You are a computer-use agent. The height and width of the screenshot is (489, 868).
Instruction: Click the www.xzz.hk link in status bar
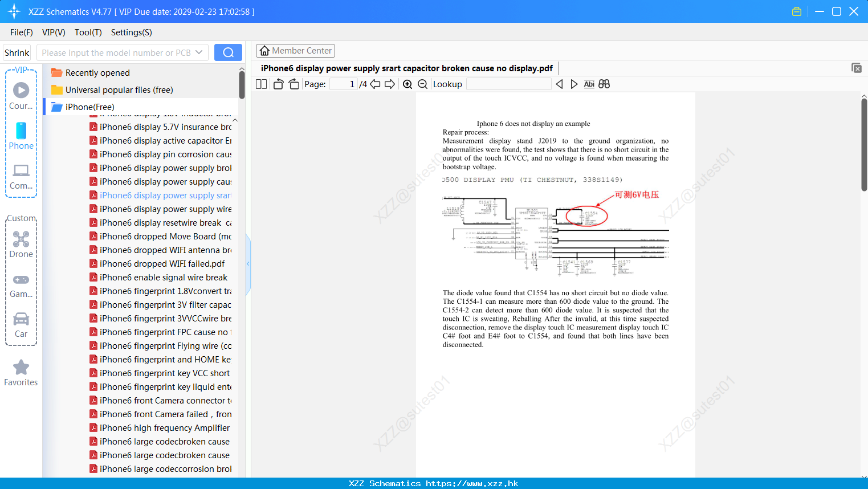[x=472, y=483]
